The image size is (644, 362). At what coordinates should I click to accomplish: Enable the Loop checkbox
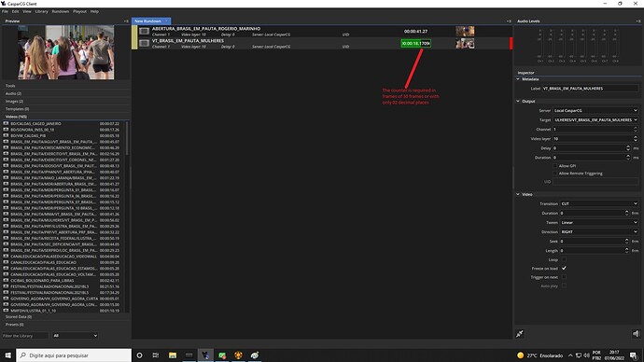(564, 259)
